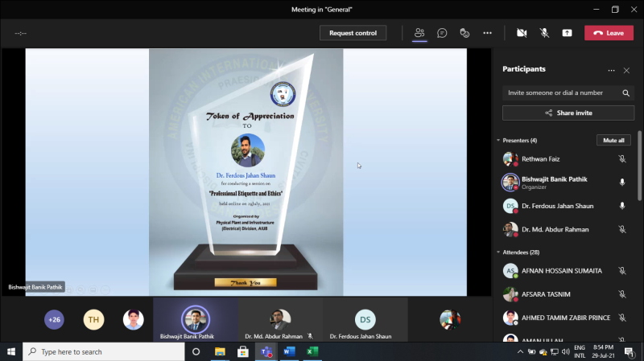Click the search icon in invite field
This screenshot has width=644, height=361.
tap(625, 93)
